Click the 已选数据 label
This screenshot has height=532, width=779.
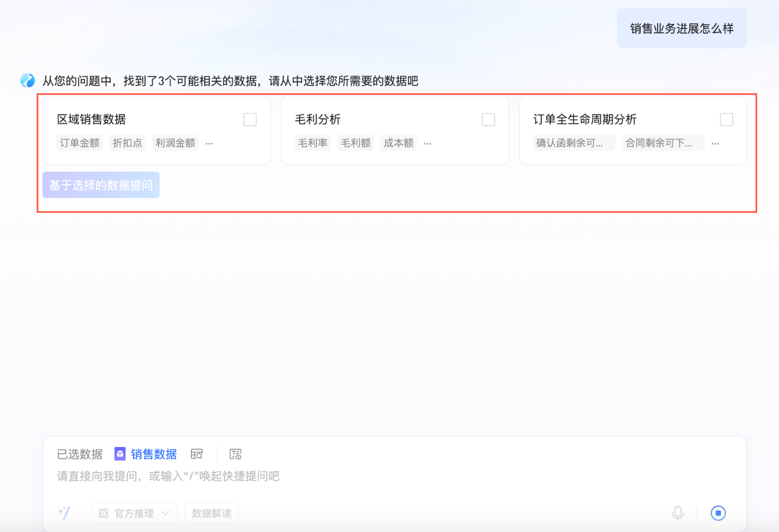(x=80, y=454)
